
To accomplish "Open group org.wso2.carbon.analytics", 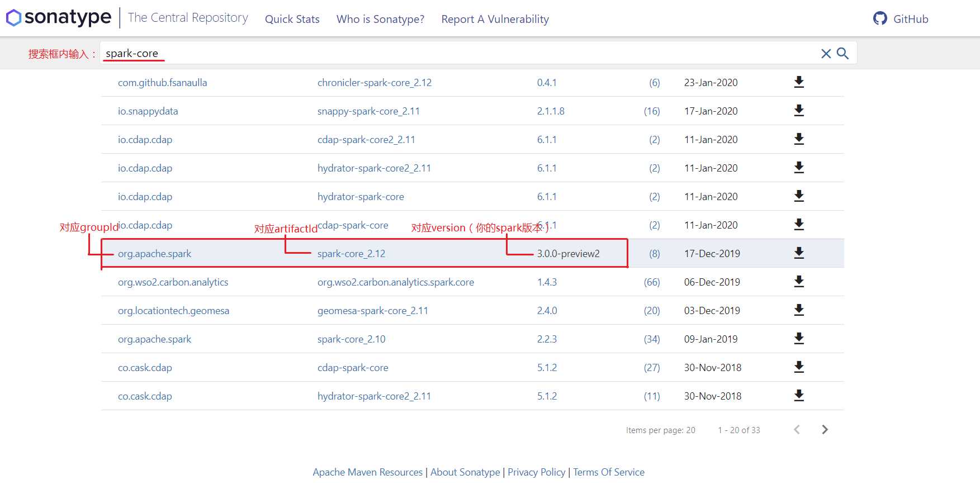I will coord(173,282).
